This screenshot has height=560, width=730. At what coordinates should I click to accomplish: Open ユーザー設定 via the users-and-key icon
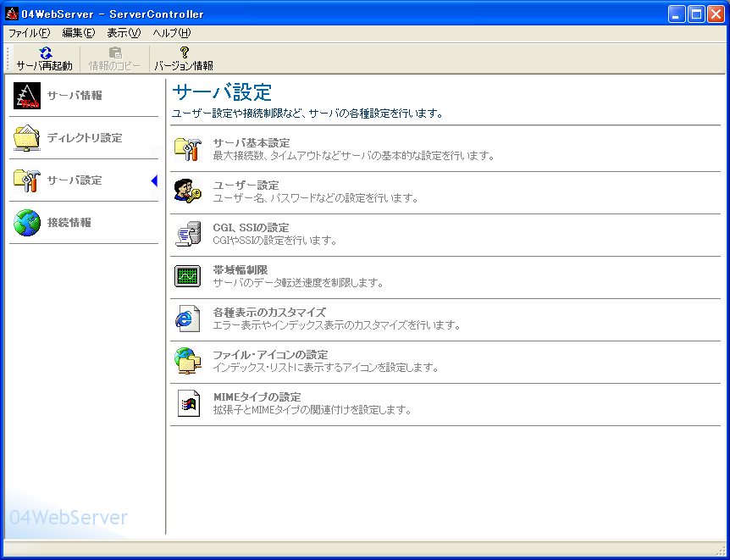188,191
